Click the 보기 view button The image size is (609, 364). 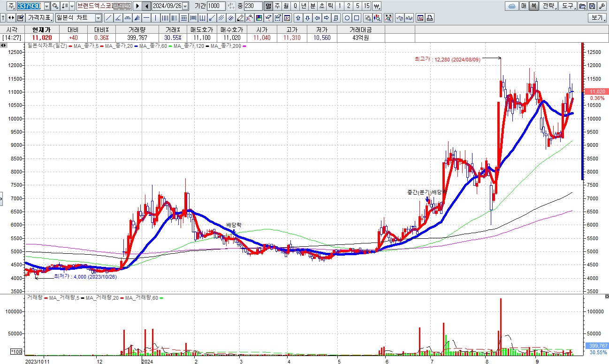[597, 18]
